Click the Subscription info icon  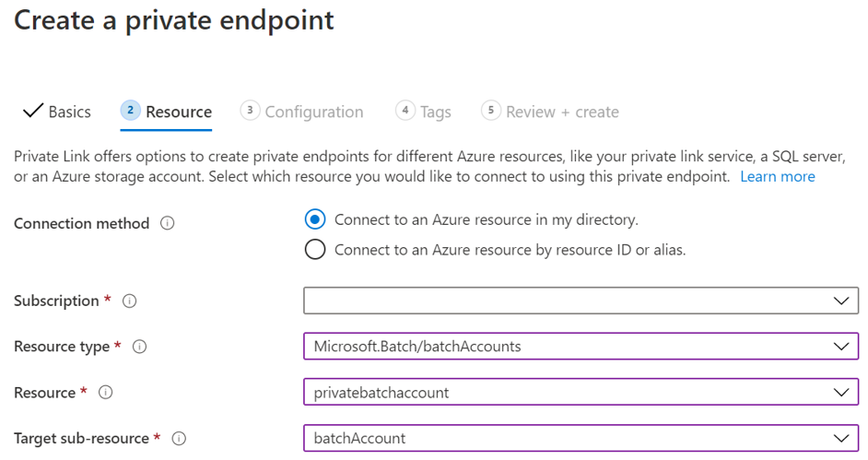[130, 301]
